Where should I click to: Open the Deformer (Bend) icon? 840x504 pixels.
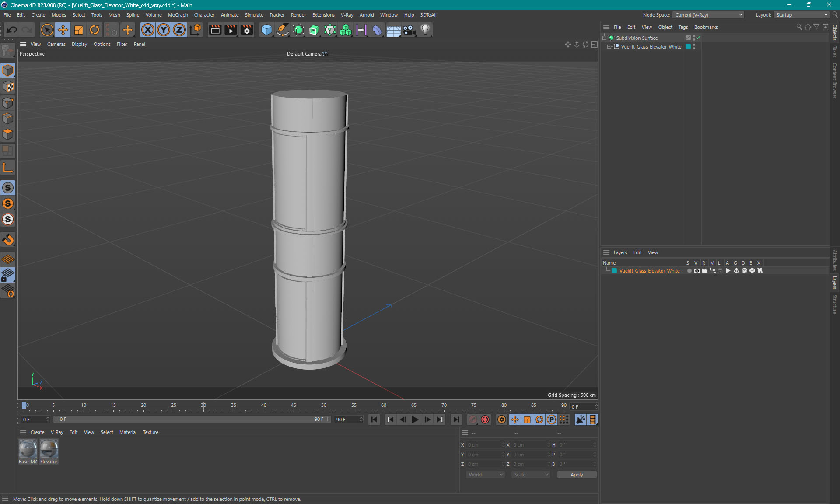point(377,30)
